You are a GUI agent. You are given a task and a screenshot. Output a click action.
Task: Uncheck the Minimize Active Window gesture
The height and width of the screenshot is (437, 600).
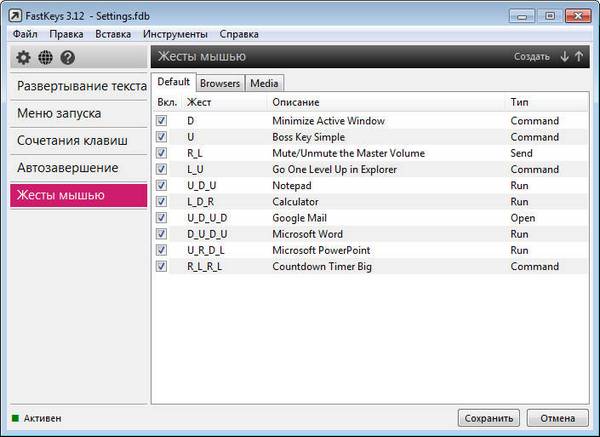(x=162, y=121)
